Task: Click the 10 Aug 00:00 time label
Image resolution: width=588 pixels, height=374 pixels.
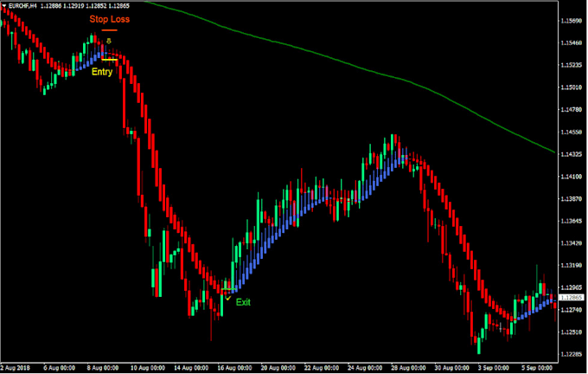Action: pos(148,368)
